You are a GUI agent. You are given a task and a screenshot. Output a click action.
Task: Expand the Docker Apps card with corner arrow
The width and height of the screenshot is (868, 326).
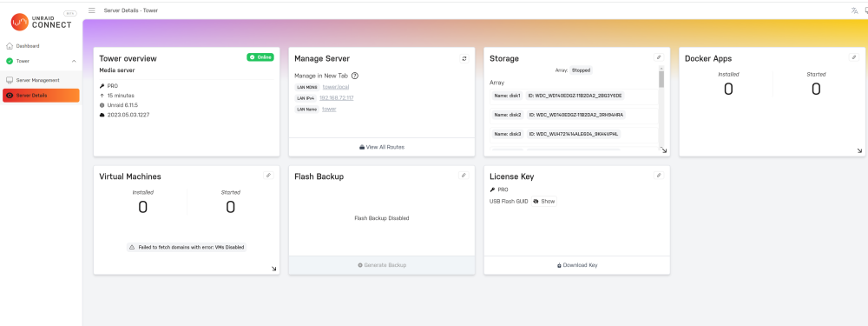pos(859,150)
